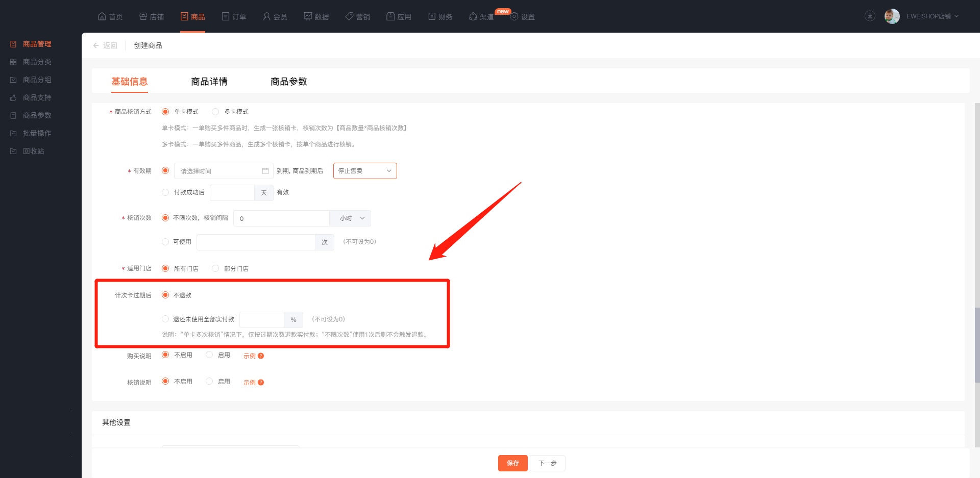Open the 停止售卖 dropdown
980x478 pixels.
[364, 171]
